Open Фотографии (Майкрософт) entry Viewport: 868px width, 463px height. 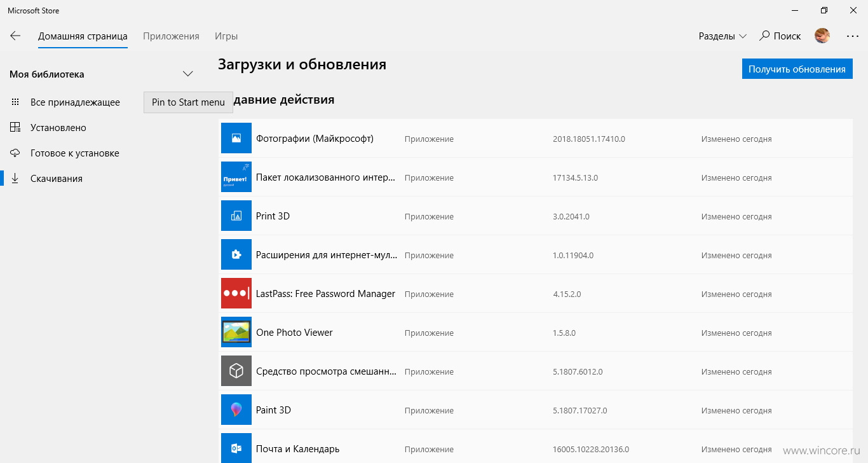(315, 138)
